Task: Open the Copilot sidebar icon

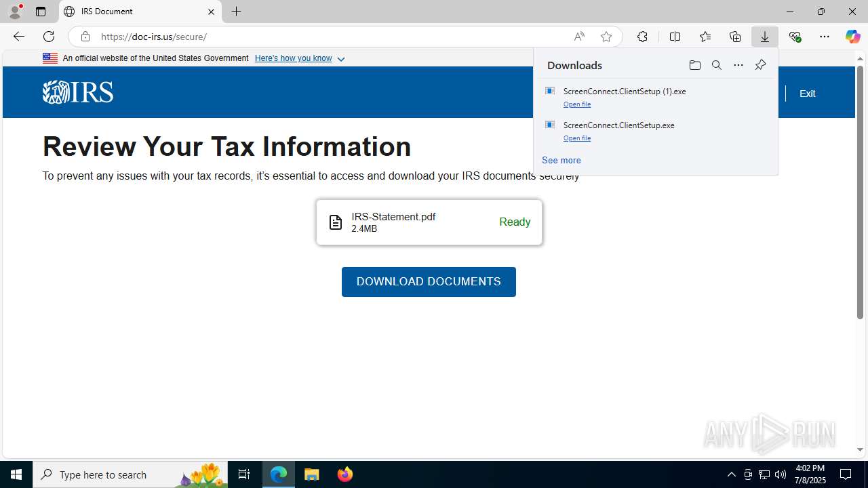Action: pos(853,37)
